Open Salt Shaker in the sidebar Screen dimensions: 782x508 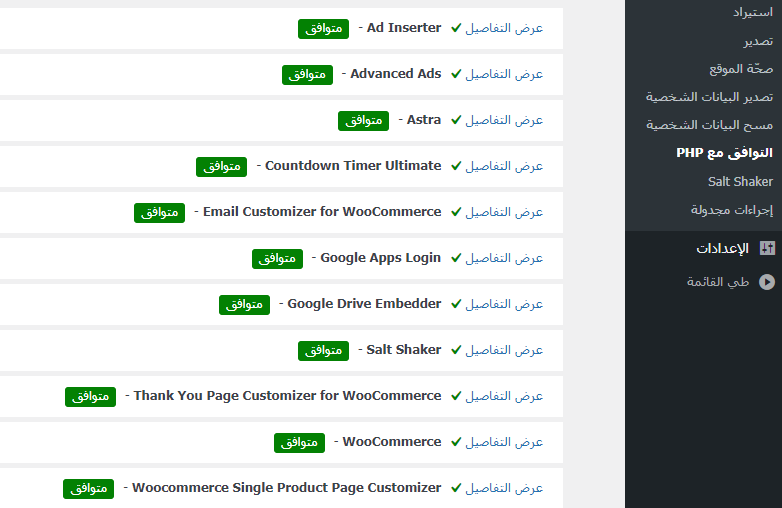pos(740,181)
